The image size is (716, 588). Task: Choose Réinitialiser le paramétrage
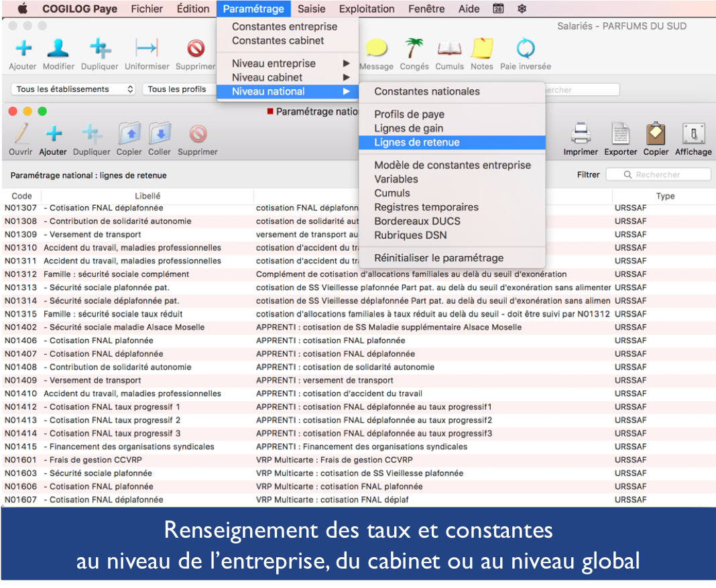(452, 258)
